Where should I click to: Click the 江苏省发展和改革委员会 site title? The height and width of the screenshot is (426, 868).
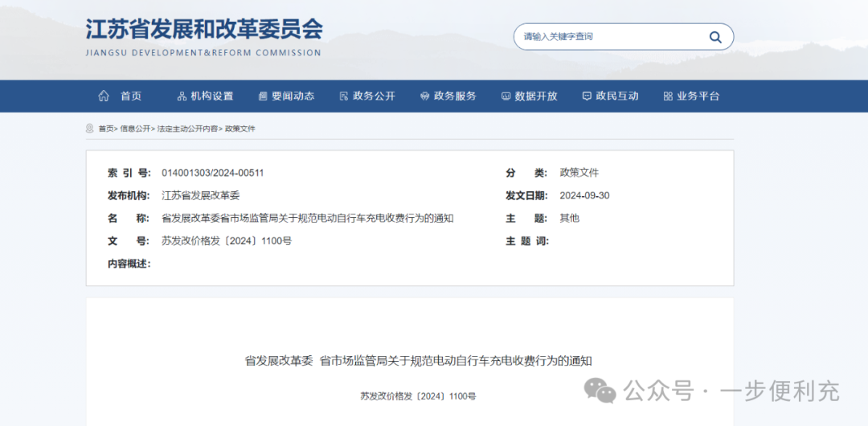pos(204,30)
